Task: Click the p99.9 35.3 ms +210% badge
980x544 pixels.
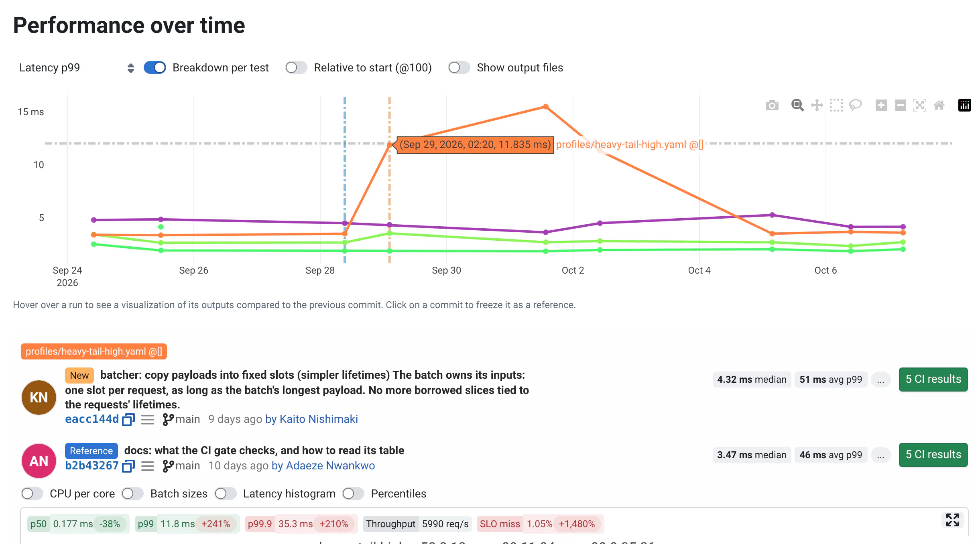Action: (x=301, y=524)
